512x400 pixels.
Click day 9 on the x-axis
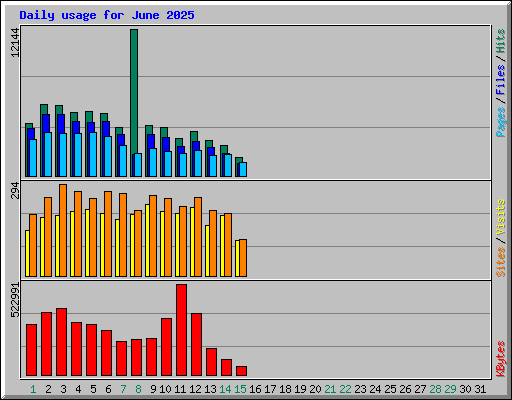153,389
